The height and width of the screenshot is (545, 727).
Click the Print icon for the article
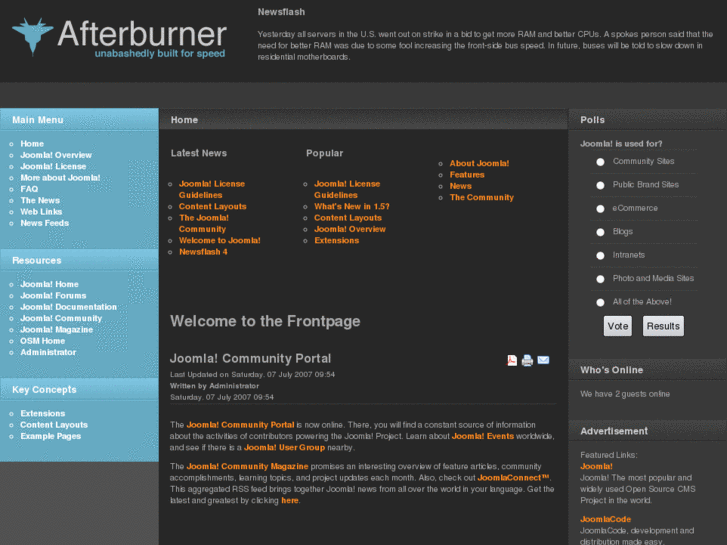pos(527,360)
